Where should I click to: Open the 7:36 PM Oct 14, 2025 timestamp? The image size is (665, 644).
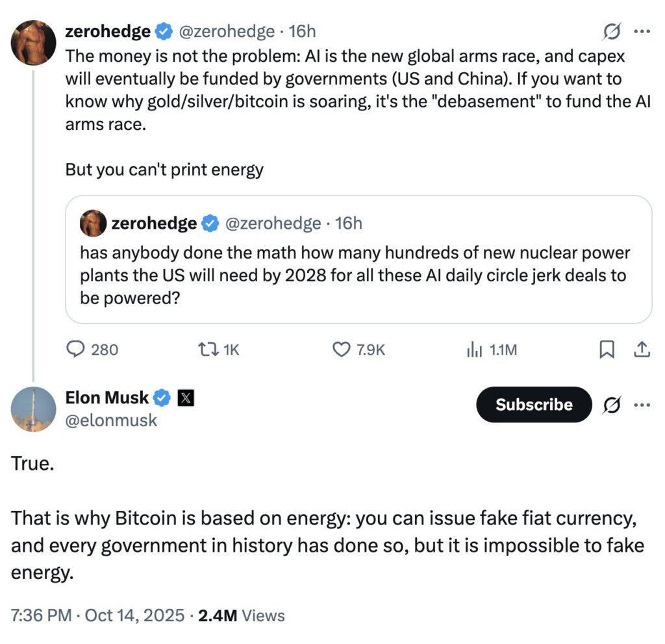97,615
